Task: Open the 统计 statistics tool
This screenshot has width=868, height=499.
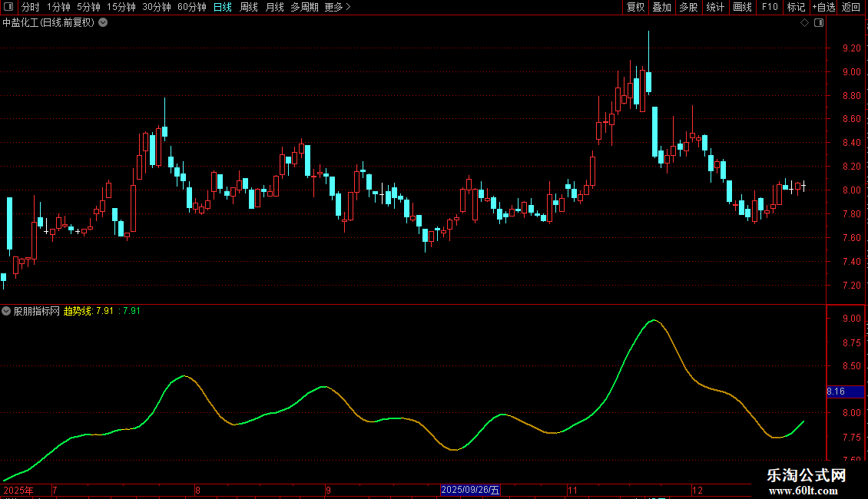Action: pos(715,7)
